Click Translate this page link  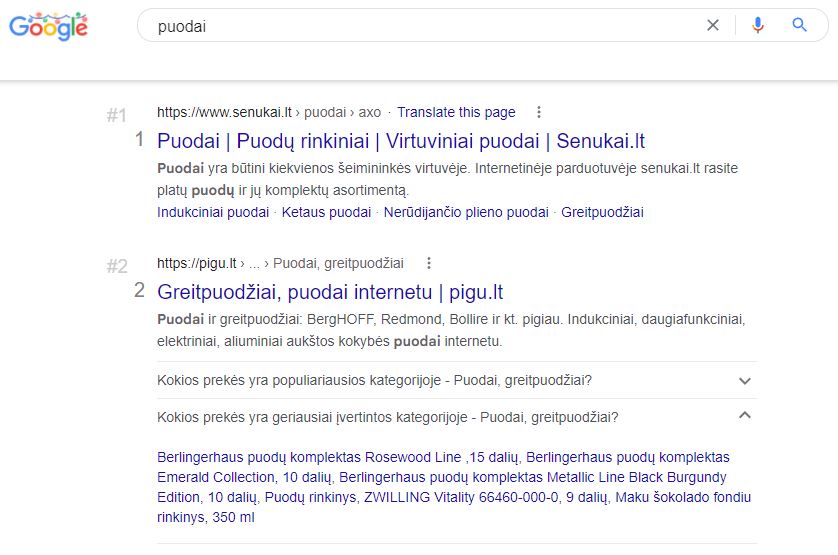pos(456,112)
